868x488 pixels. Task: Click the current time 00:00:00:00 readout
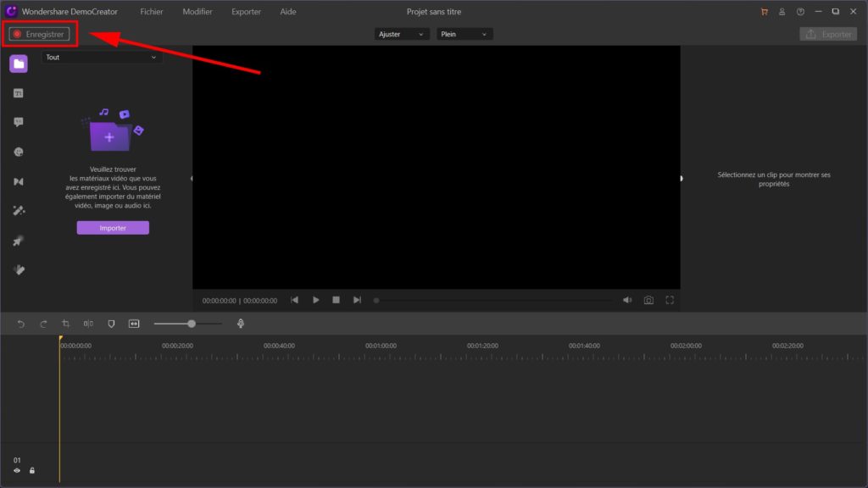pos(220,301)
